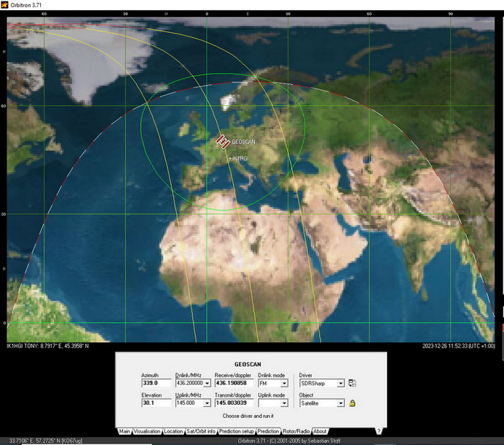Open the About tab
504x445 pixels.
(x=320, y=432)
